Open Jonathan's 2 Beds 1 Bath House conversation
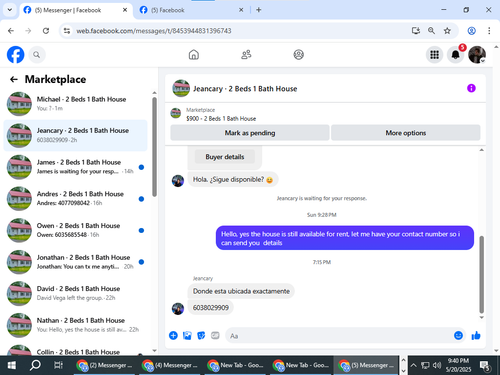Screen dimensions: 500x375 pos(75,262)
